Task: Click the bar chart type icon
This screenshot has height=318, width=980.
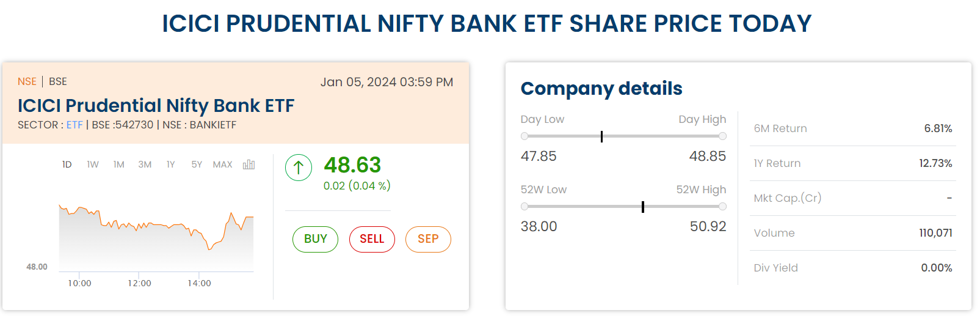Action: 249,165
